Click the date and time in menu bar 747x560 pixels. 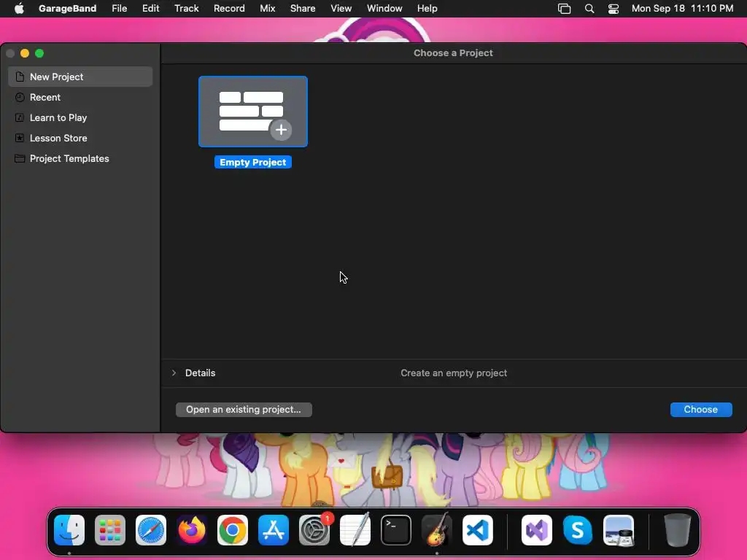682,9
